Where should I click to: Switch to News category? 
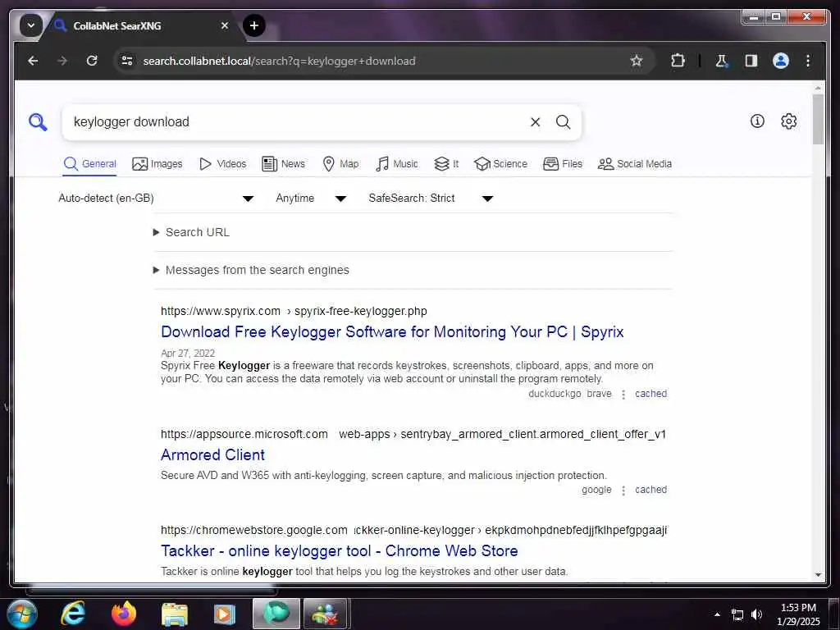(x=283, y=163)
